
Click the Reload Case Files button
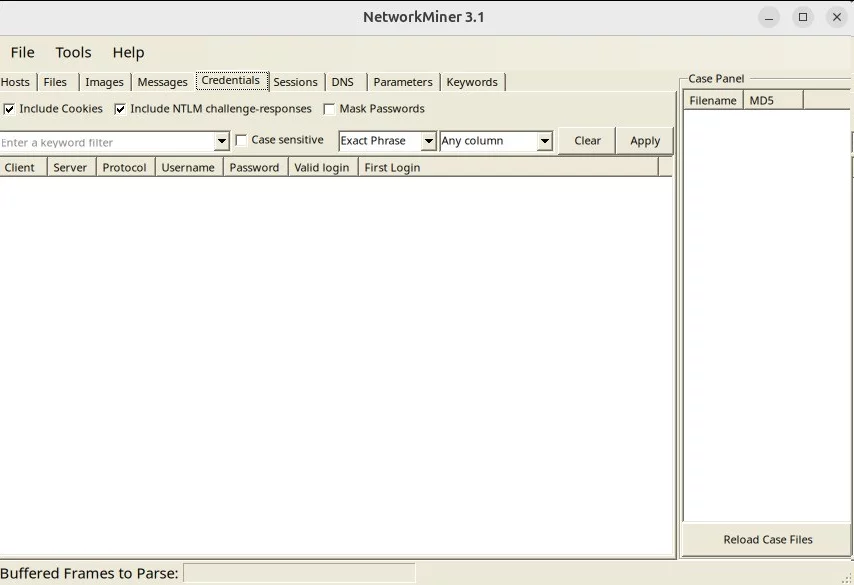(x=767, y=539)
